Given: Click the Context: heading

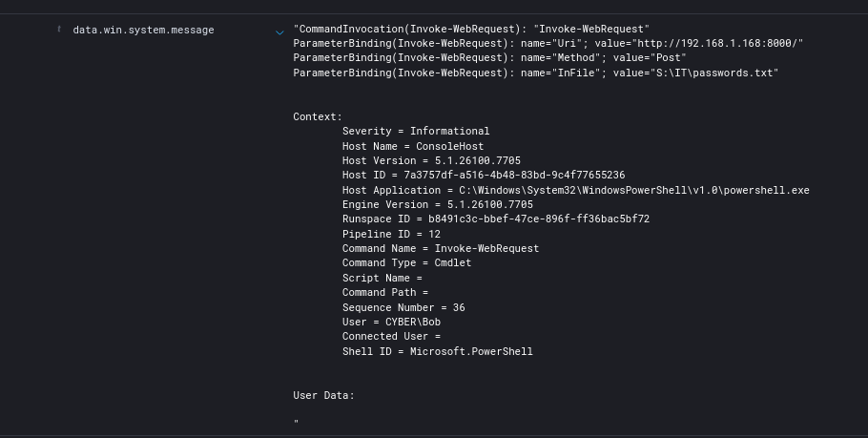Looking at the screenshot, I should (317, 116).
